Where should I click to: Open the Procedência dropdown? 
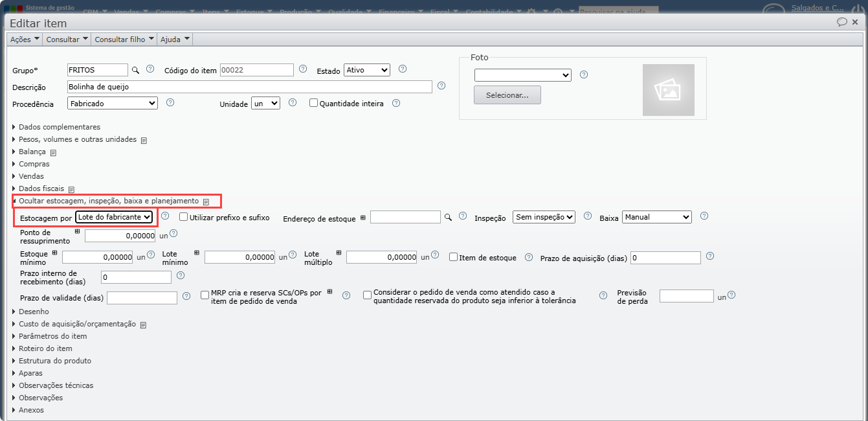point(113,103)
